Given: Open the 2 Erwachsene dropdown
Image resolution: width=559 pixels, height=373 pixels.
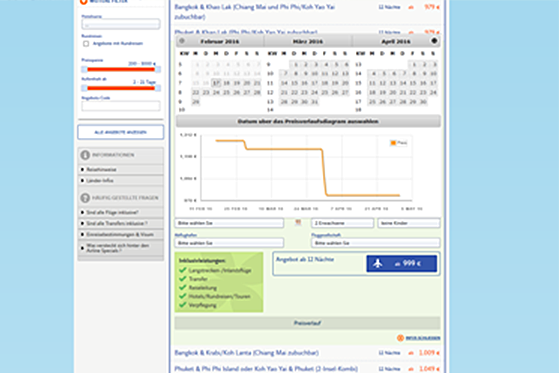Looking at the screenshot, I should pos(342,223).
